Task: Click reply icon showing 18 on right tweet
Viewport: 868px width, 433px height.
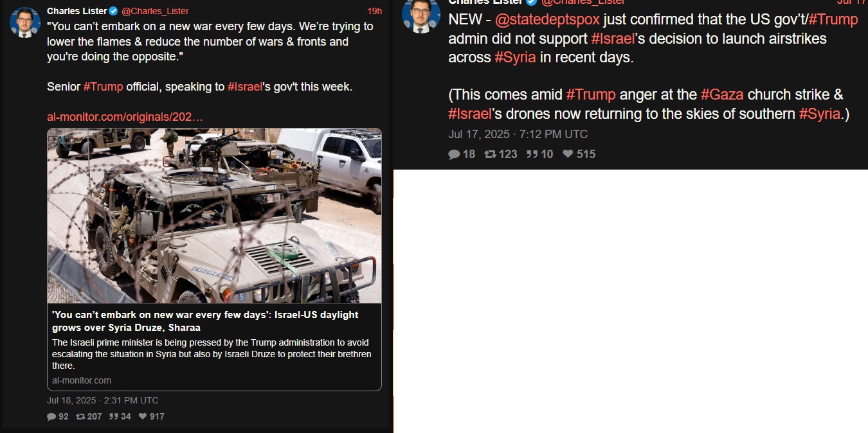Action: [x=454, y=154]
